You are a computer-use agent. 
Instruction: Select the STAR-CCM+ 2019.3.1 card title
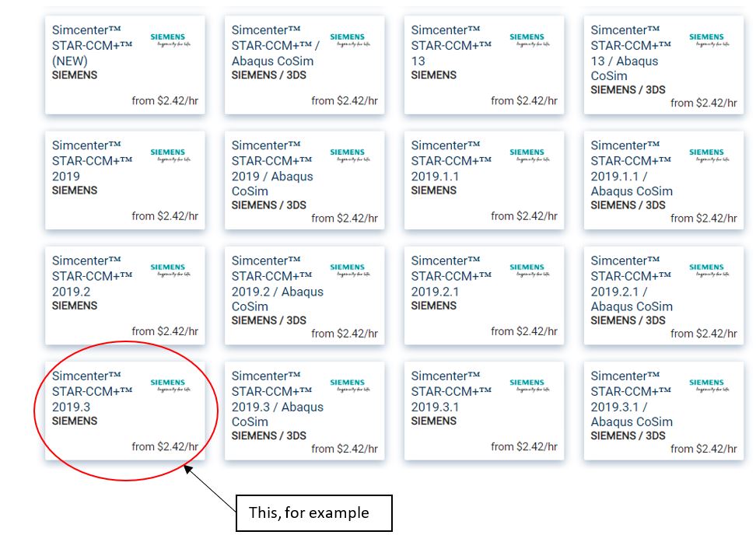(451, 391)
